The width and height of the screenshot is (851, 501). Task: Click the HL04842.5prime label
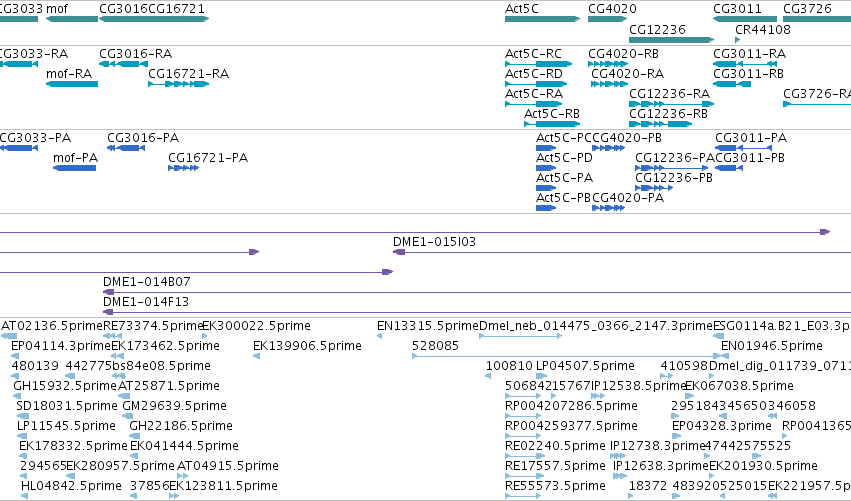[71, 485]
